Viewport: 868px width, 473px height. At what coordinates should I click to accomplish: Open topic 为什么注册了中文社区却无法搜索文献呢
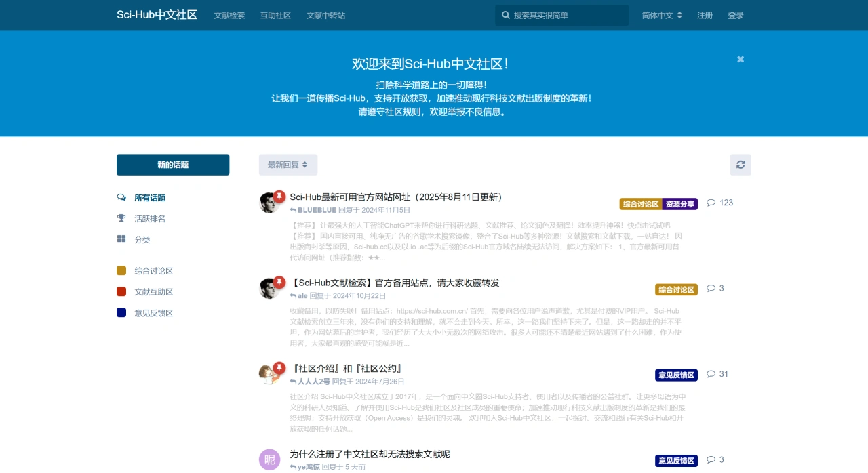click(x=370, y=454)
